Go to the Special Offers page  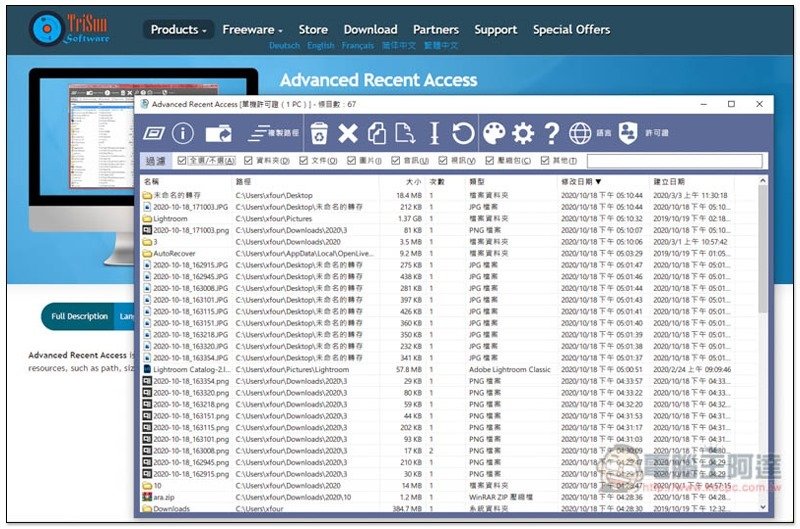tap(571, 30)
